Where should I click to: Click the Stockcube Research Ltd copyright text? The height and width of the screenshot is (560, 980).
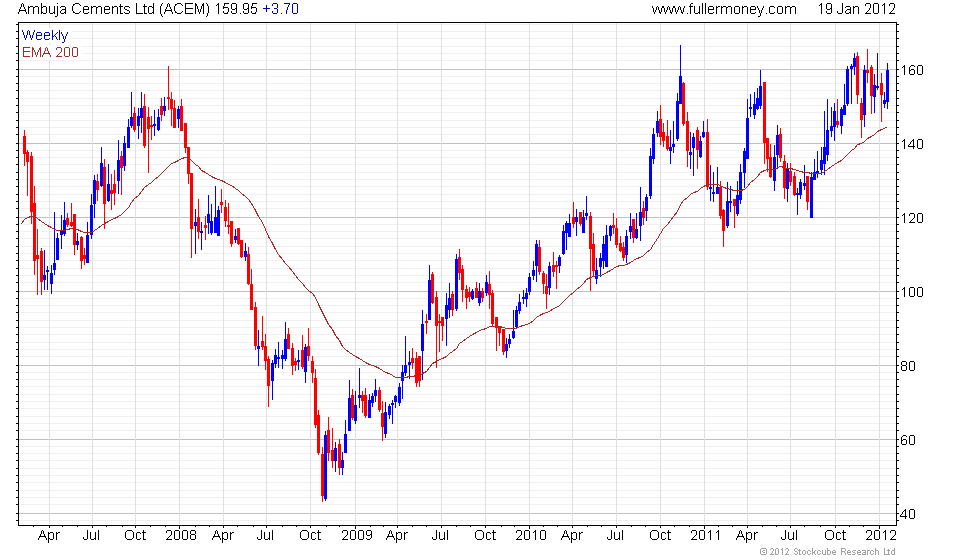828,552
